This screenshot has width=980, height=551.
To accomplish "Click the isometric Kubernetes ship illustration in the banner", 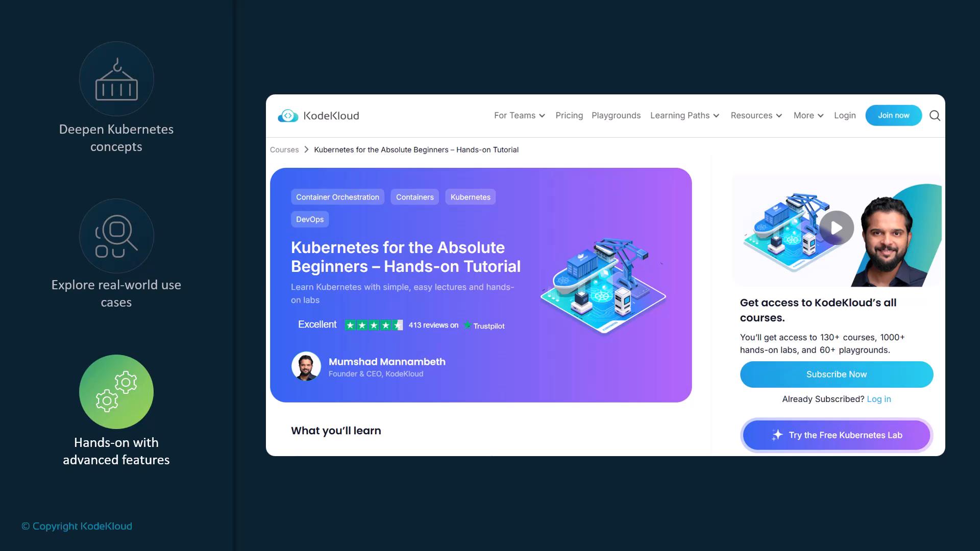I will (603, 286).
